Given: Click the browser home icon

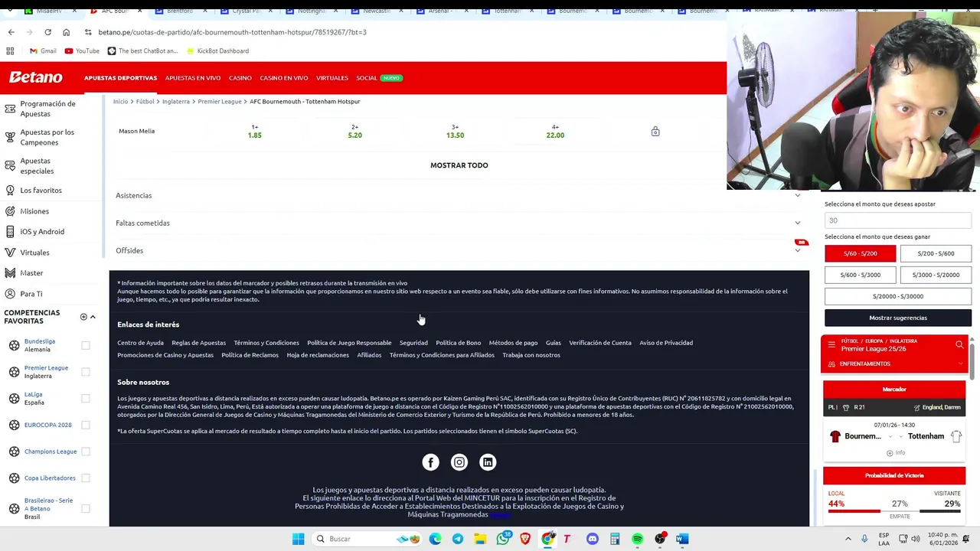Looking at the screenshot, I should point(66,32).
